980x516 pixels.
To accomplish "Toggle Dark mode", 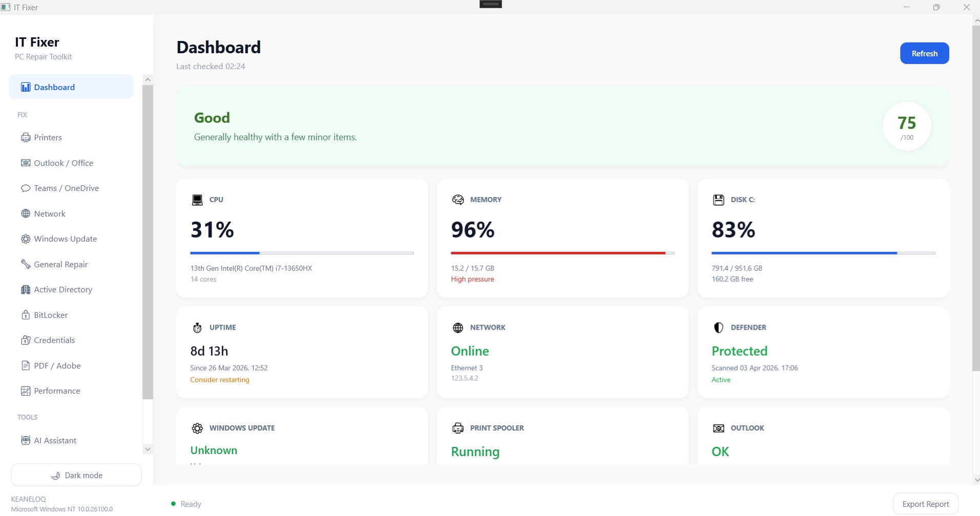I will click(x=76, y=476).
